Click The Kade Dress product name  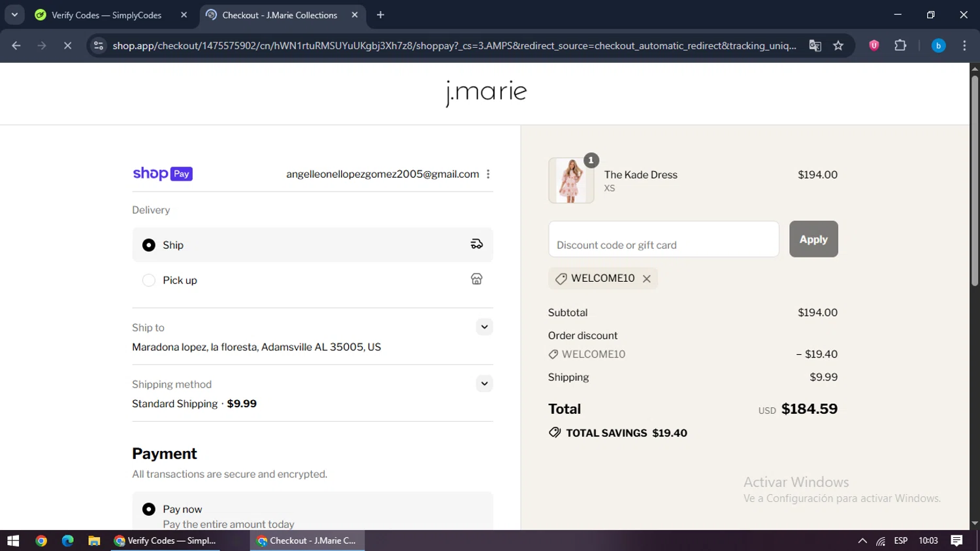coord(641,175)
